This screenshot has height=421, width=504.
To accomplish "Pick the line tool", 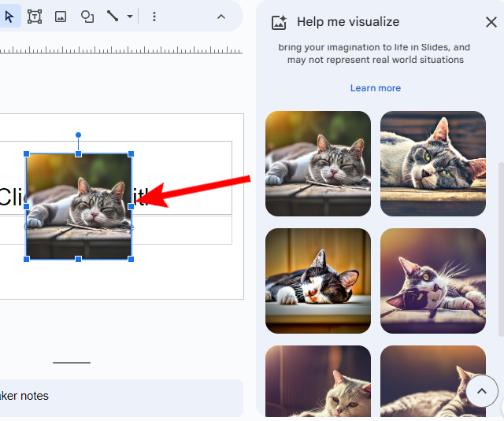I will pyautogui.click(x=113, y=16).
